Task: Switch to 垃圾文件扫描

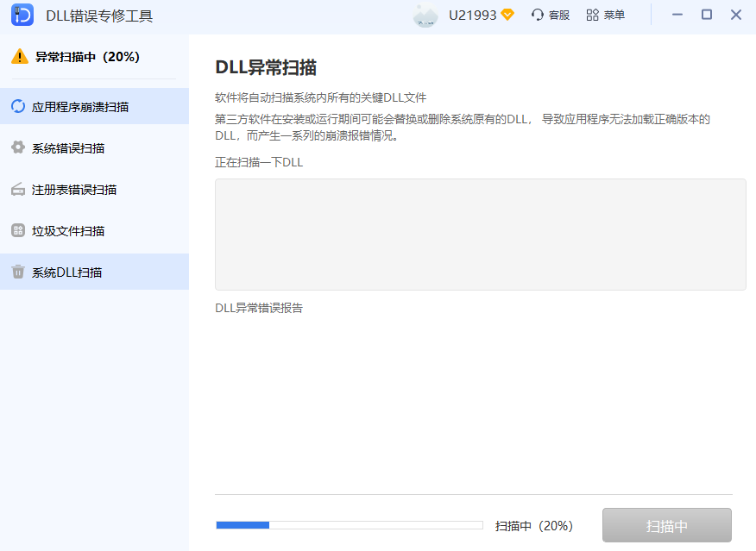Action: pos(69,230)
